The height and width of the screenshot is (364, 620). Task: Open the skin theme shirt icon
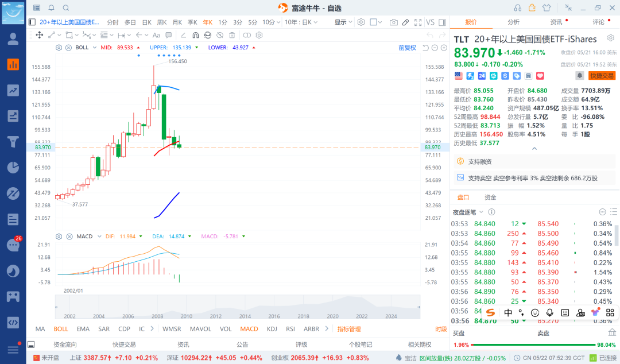[547, 7]
